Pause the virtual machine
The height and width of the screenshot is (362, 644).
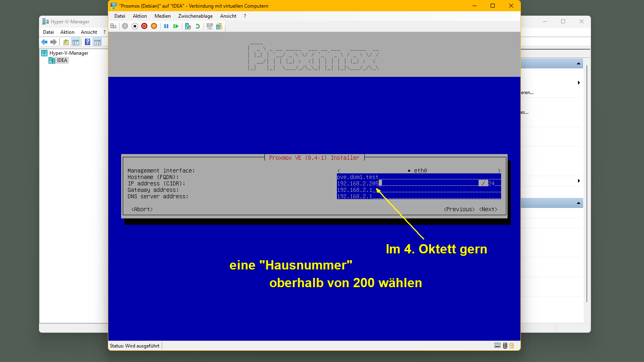click(x=166, y=26)
